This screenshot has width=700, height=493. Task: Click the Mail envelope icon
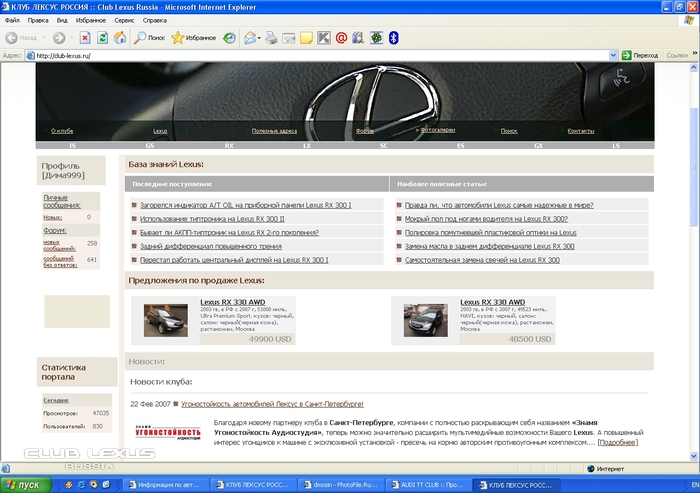250,38
